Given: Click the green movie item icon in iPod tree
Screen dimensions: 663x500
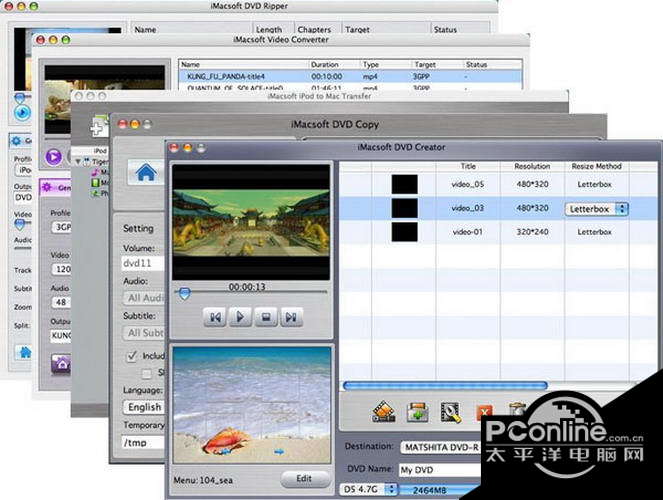Looking at the screenshot, I should (x=95, y=183).
